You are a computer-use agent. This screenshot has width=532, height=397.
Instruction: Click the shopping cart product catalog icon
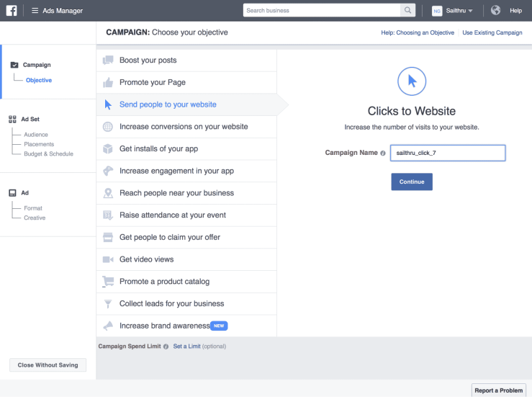pos(108,282)
